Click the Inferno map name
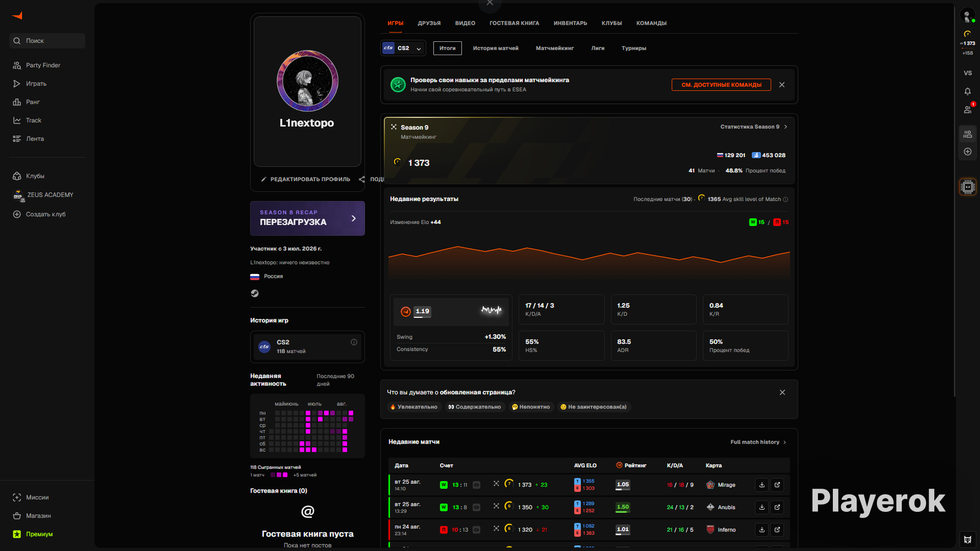 (x=726, y=530)
